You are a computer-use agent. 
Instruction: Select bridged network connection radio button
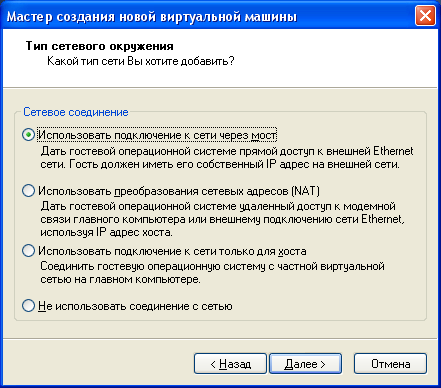(x=28, y=135)
